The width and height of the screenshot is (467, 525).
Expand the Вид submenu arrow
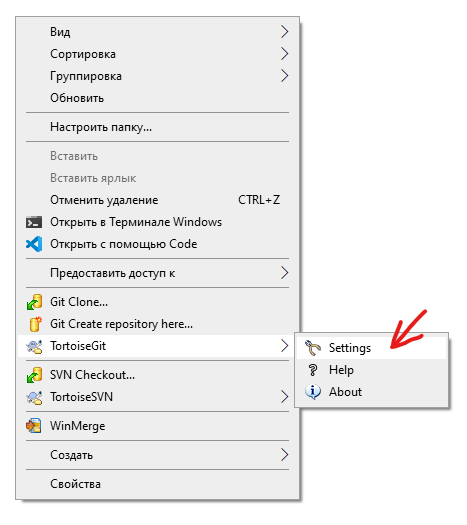(x=284, y=31)
